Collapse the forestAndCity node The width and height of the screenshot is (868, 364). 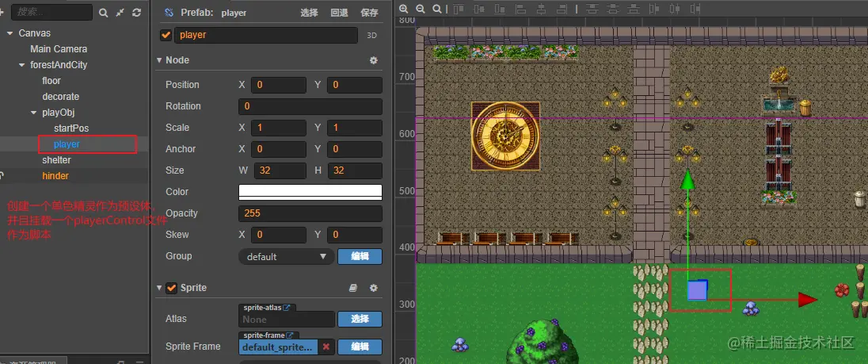(x=22, y=65)
